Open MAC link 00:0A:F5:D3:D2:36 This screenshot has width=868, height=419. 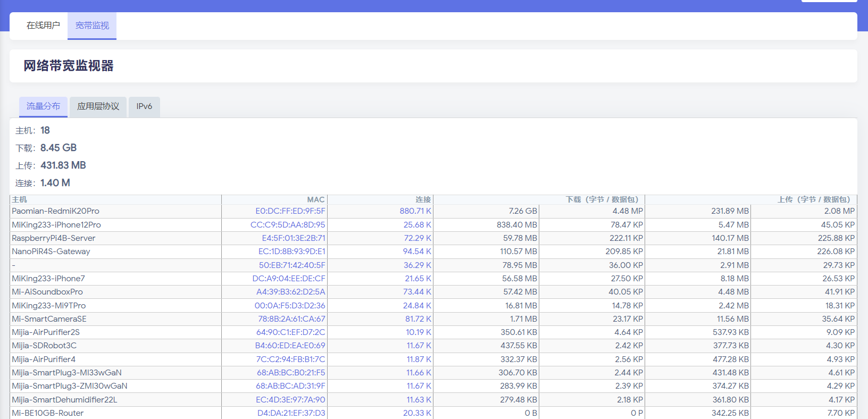pyautogui.click(x=290, y=306)
